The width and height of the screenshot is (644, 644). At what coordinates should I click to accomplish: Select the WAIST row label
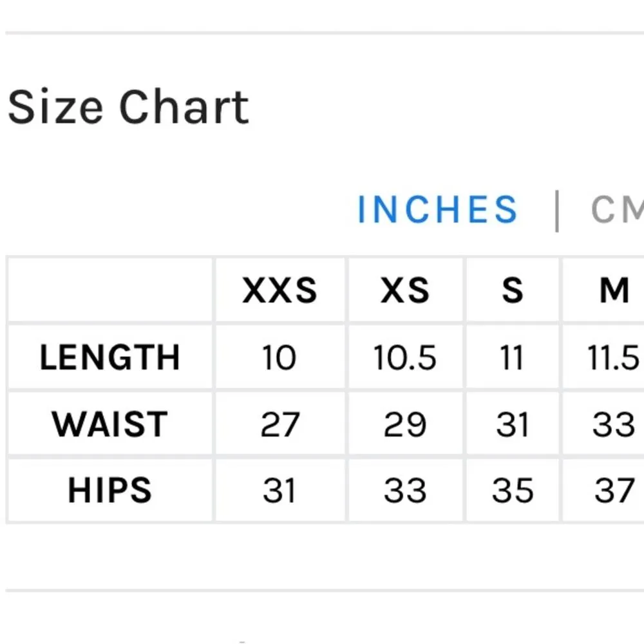point(110,425)
